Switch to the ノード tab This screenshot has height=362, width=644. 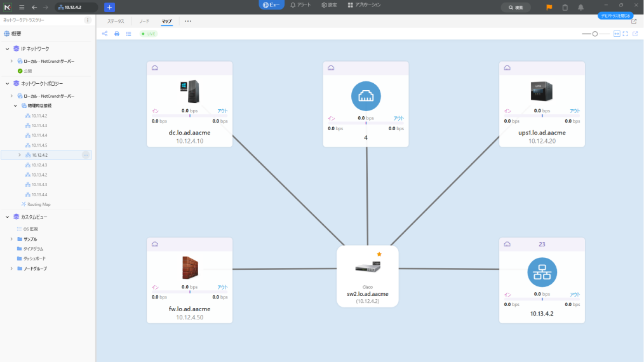tap(145, 21)
